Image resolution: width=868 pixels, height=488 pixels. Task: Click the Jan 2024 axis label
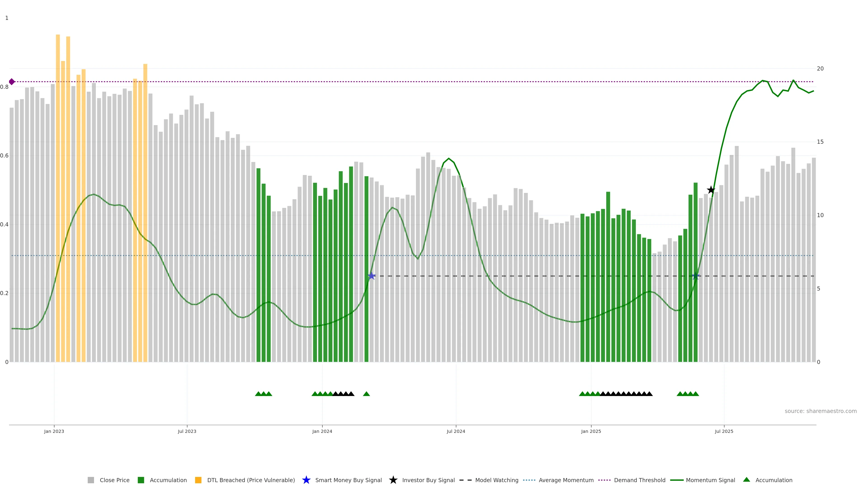click(322, 432)
